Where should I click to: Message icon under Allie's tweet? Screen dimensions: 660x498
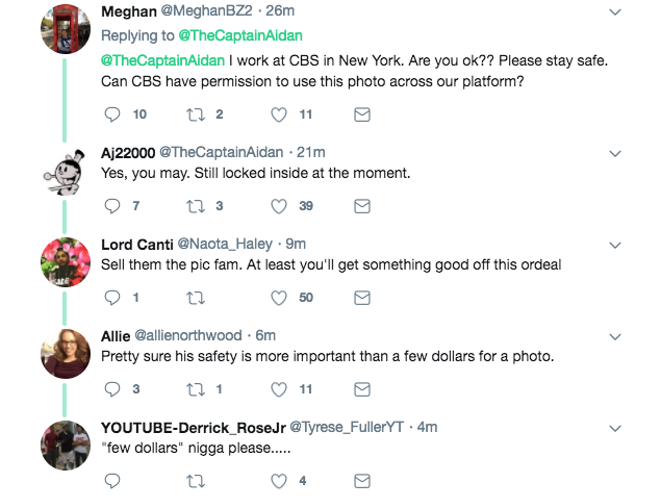(363, 389)
